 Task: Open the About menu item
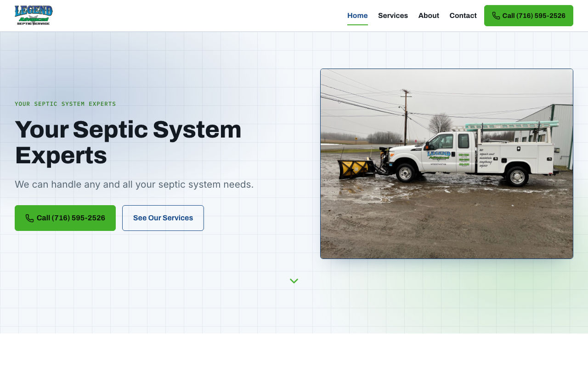point(429,16)
